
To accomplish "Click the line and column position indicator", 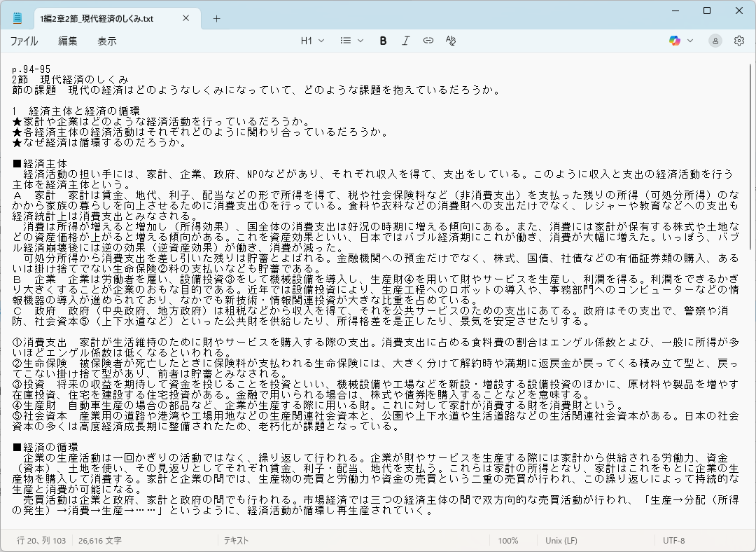I will pos(41,541).
